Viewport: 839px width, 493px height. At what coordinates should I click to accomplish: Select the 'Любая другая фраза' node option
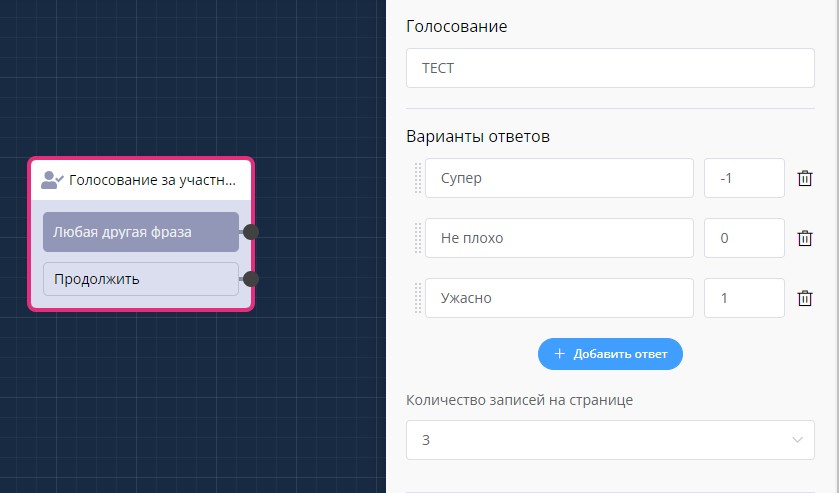[x=140, y=232]
